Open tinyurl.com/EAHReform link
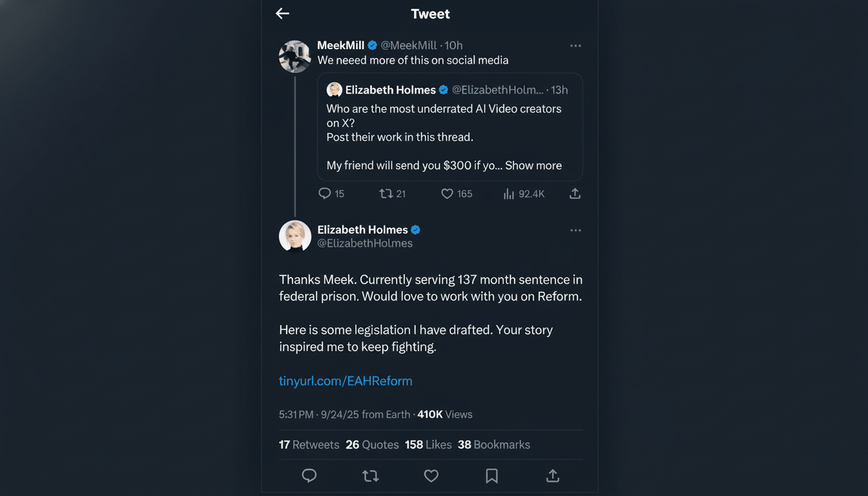Viewport: 868px width, 496px height. click(346, 380)
